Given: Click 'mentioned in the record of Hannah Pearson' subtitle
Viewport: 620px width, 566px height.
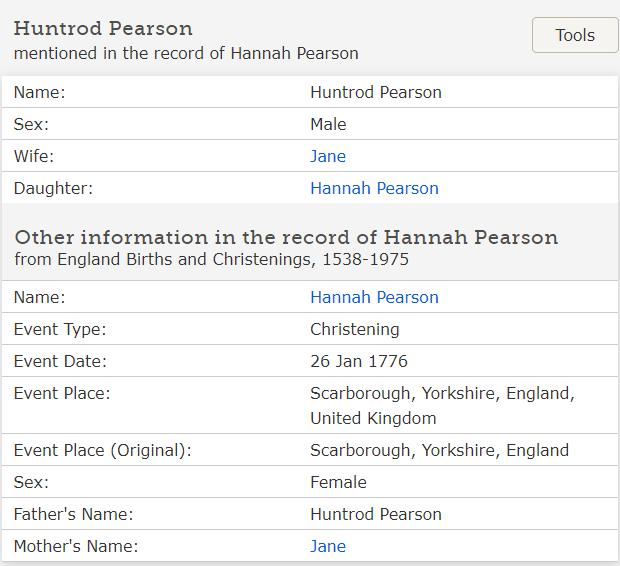Looking at the screenshot, I should pyautogui.click(x=186, y=53).
